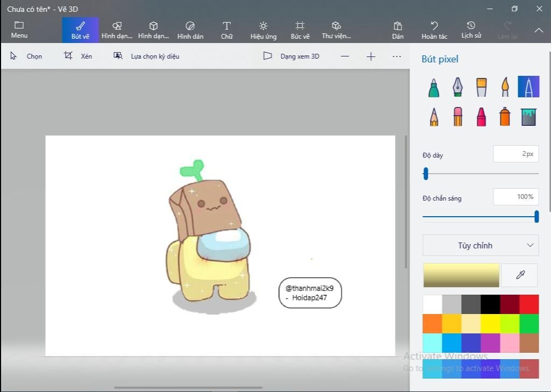Select the Pencil tool
Viewport: 551px width, 392px height.
pos(434,117)
